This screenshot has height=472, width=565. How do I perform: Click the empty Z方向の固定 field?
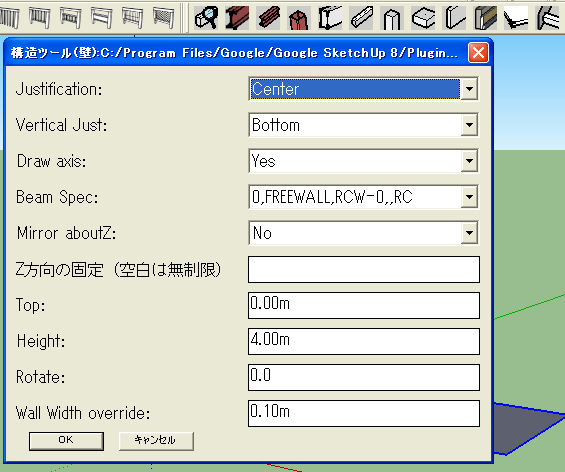[x=364, y=269]
